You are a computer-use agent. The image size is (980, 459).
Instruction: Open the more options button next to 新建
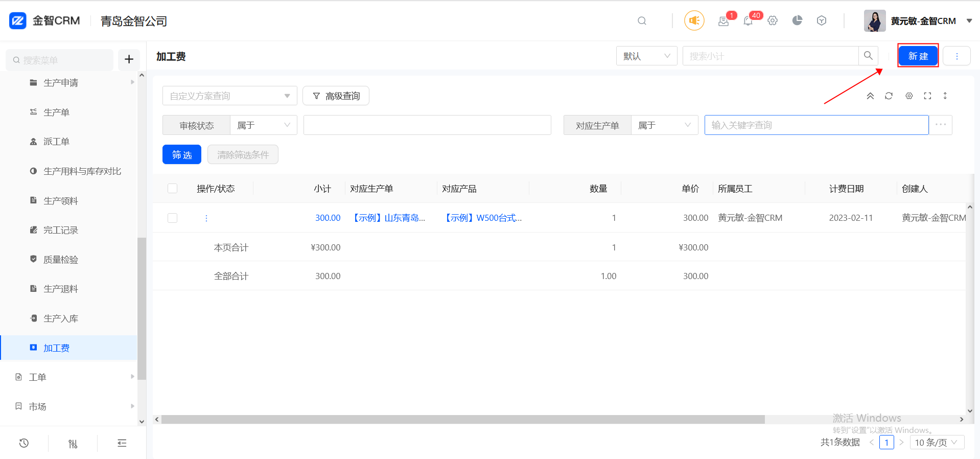pos(956,56)
